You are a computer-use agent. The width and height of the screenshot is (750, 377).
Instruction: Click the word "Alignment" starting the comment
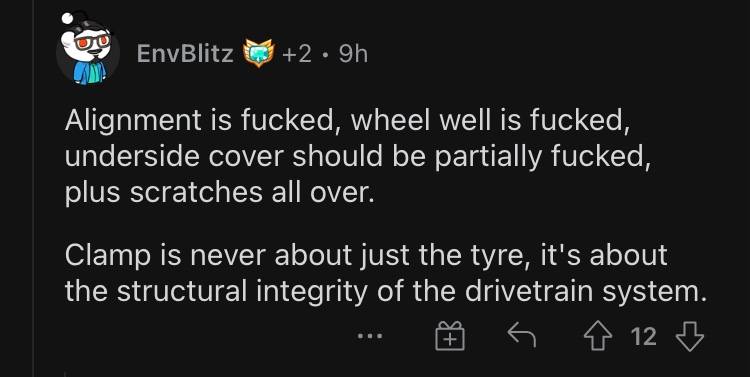pyautogui.click(x=133, y=122)
